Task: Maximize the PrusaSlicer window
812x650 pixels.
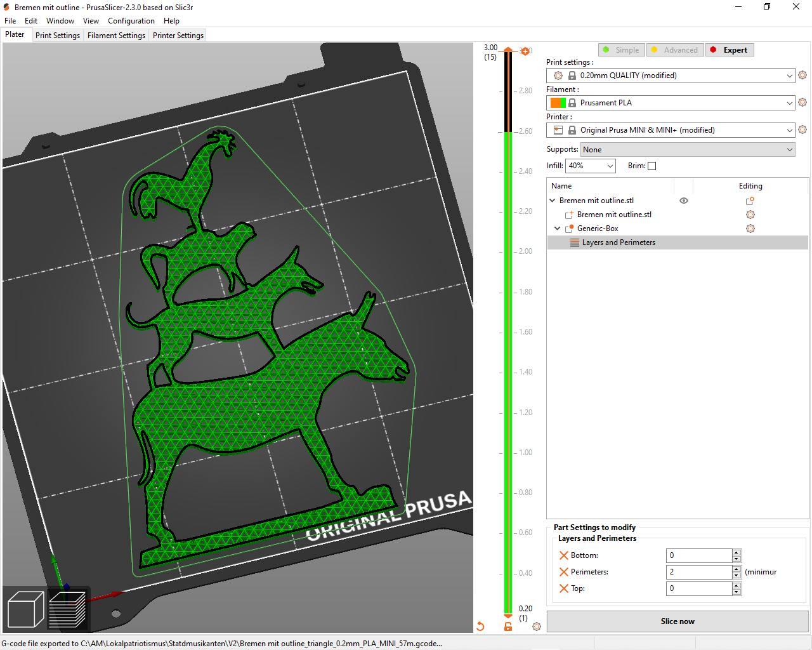Action: pyautogui.click(x=767, y=7)
